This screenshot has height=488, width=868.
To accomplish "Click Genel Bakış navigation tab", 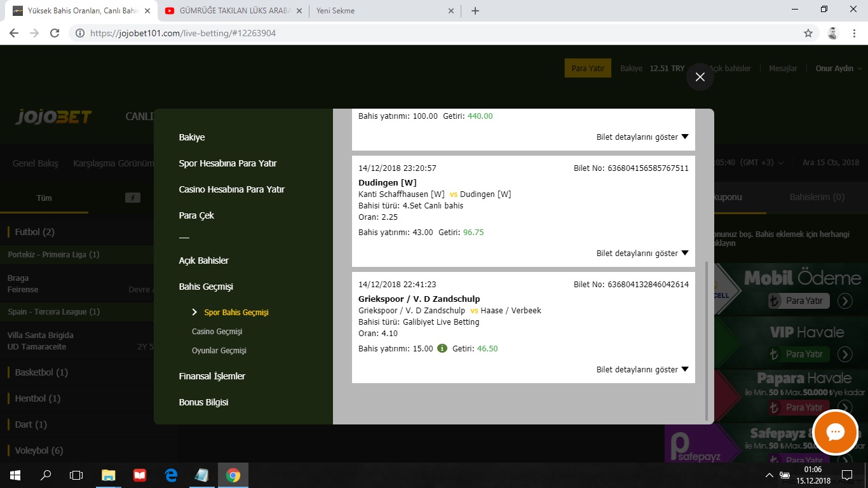I will [36, 163].
